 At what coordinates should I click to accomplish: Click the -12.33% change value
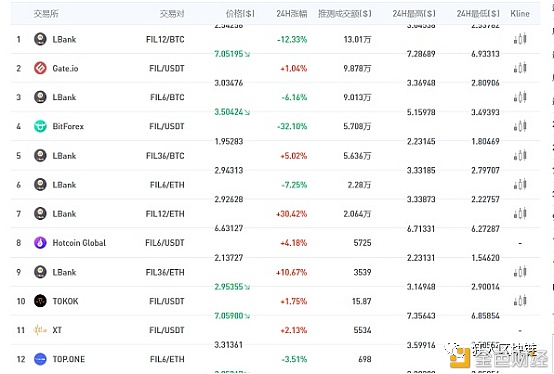point(292,39)
